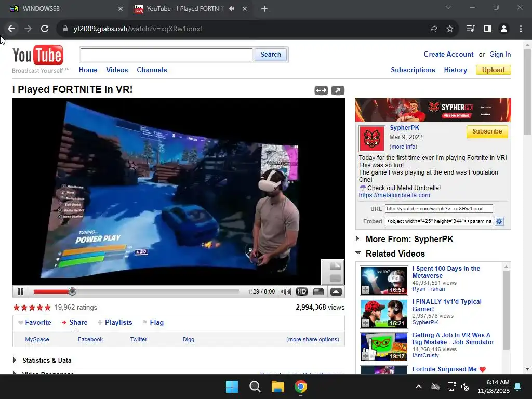This screenshot has width=532, height=399.
Task: Share this page from address bar icon
Action: point(433,29)
